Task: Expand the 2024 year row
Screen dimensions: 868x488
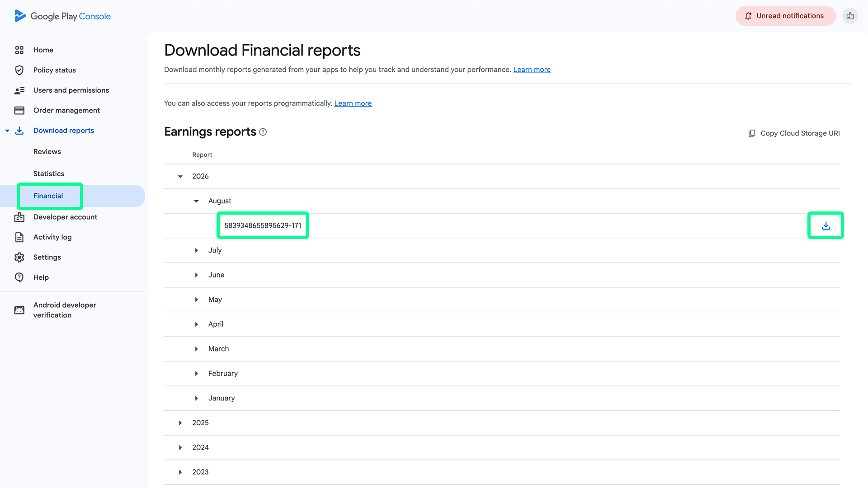Action: (x=180, y=447)
